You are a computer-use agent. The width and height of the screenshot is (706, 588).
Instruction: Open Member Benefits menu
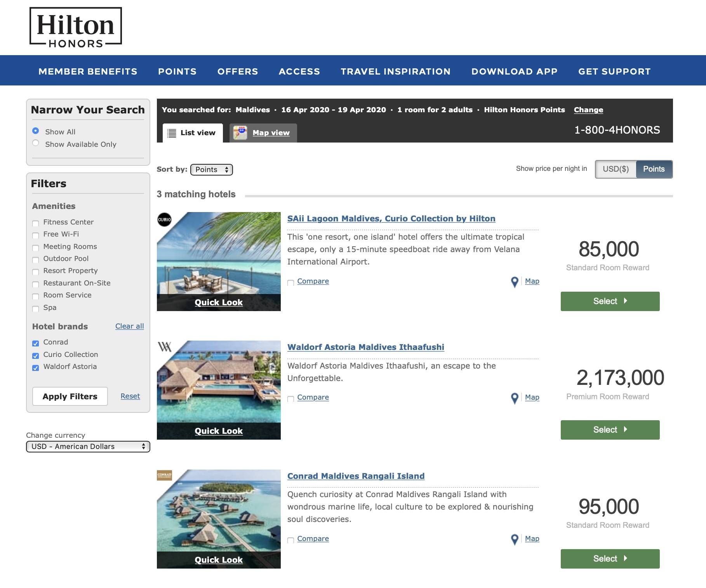[x=88, y=71]
